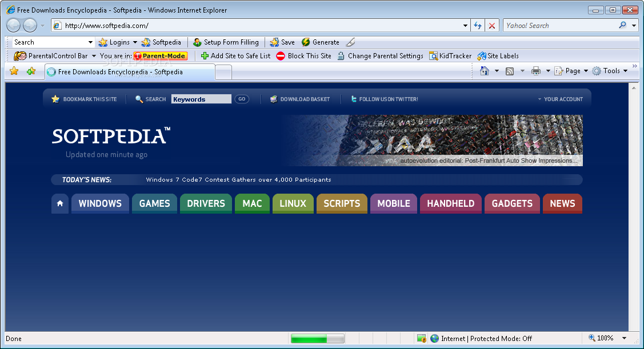This screenshot has height=349, width=644.
Task: Expand the address bar URL history dropdown
Action: click(x=465, y=26)
